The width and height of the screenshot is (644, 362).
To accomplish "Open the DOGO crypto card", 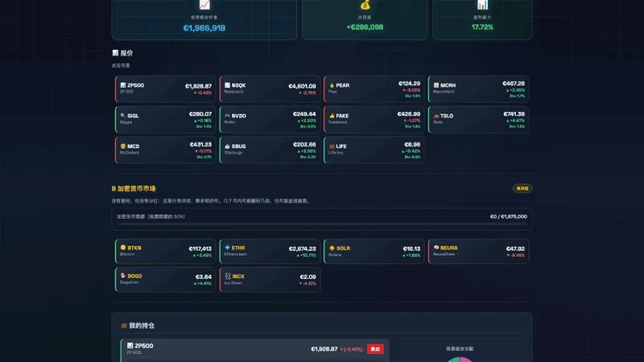I will tap(166, 279).
